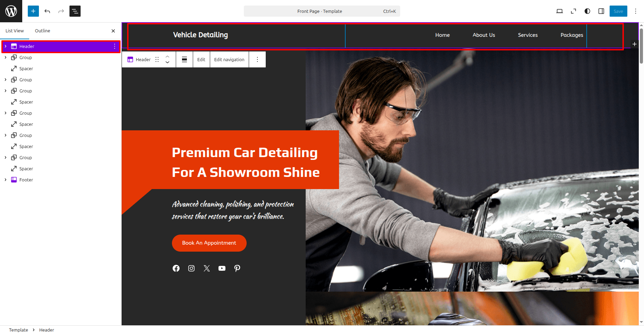
Task: Open the block inserter plus button
Action: [x=33, y=11]
